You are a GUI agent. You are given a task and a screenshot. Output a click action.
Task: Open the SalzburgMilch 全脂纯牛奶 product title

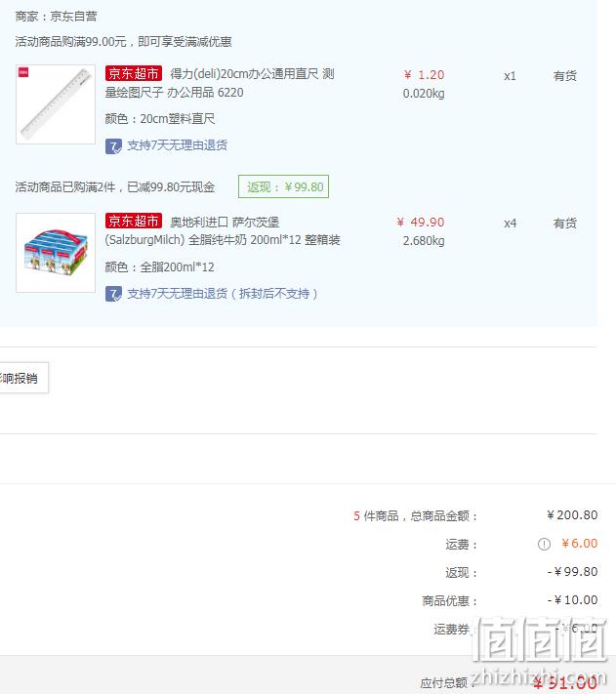coord(223,231)
